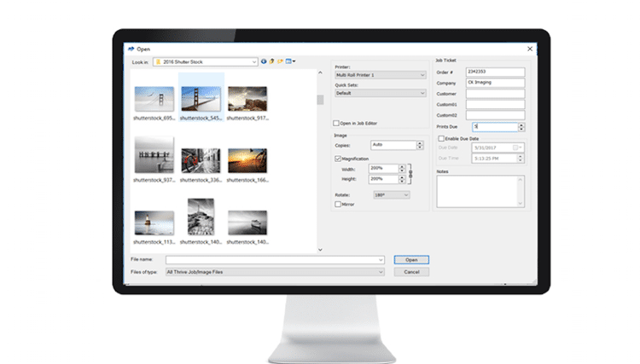Toggle the Magnification checkbox

(338, 158)
